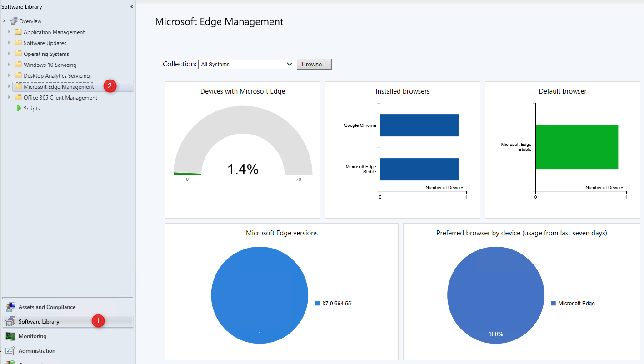Expand the Desktop Analytics Servicing node
This screenshot has height=364, width=644.
(9, 75)
